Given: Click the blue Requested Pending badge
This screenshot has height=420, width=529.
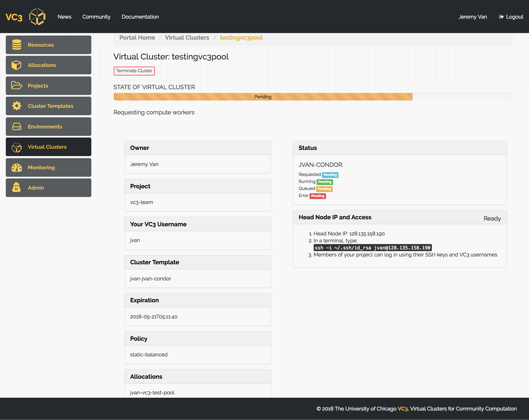Looking at the screenshot, I should [330, 175].
